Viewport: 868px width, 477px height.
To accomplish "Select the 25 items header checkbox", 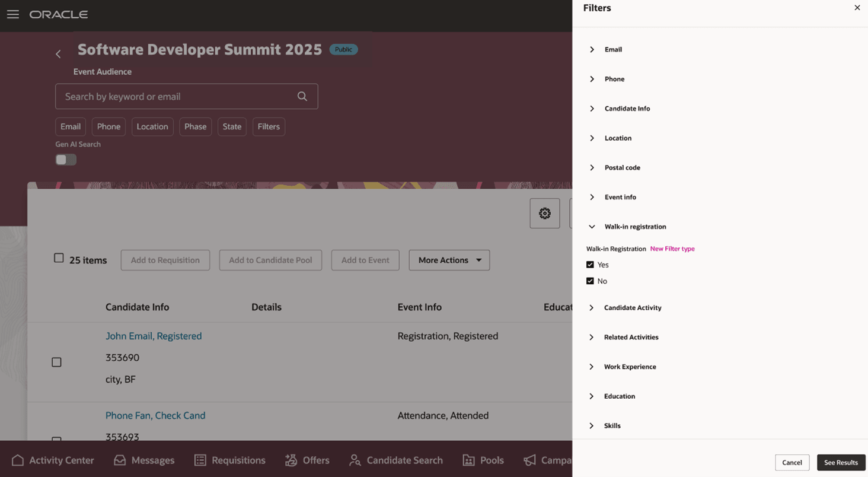I will [x=58, y=257].
